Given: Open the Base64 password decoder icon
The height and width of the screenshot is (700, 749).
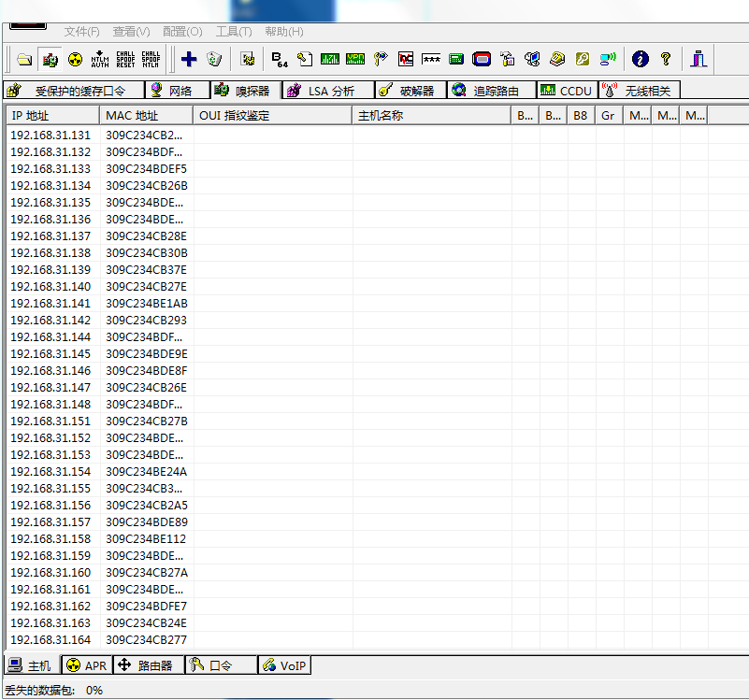Looking at the screenshot, I should [280, 59].
